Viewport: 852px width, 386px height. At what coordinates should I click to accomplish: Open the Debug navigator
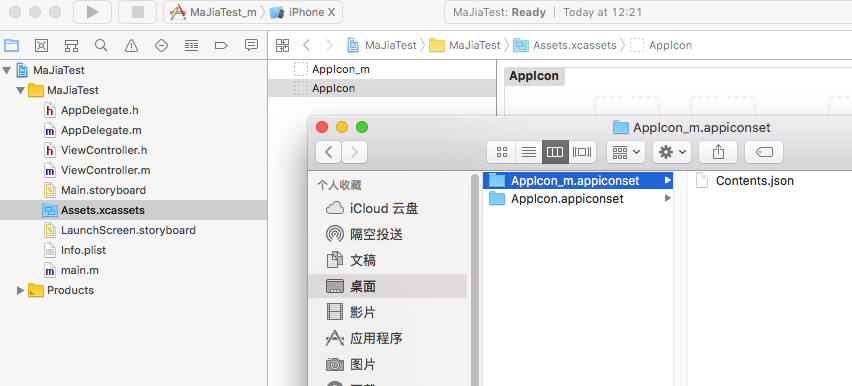(x=191, y=45)
